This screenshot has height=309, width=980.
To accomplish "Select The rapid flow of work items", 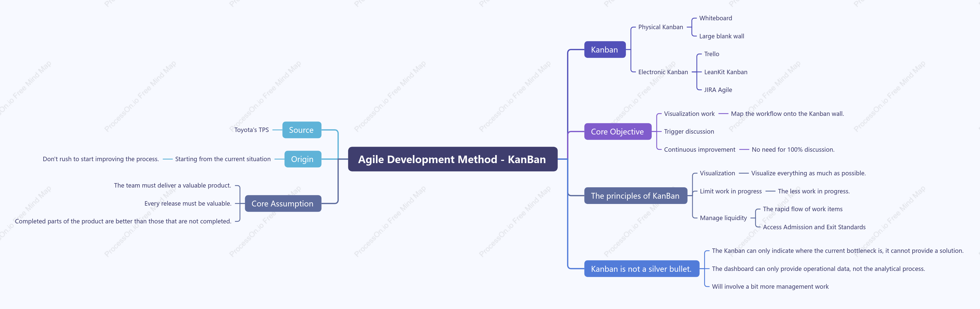I will (x=802, y=209).
